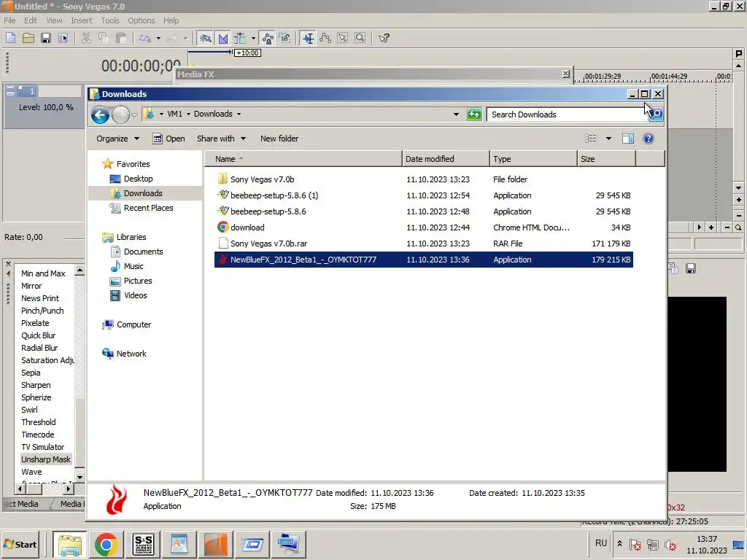747x560 pixels.
Task: Sort files by Name column header
Action: point(303,159)
